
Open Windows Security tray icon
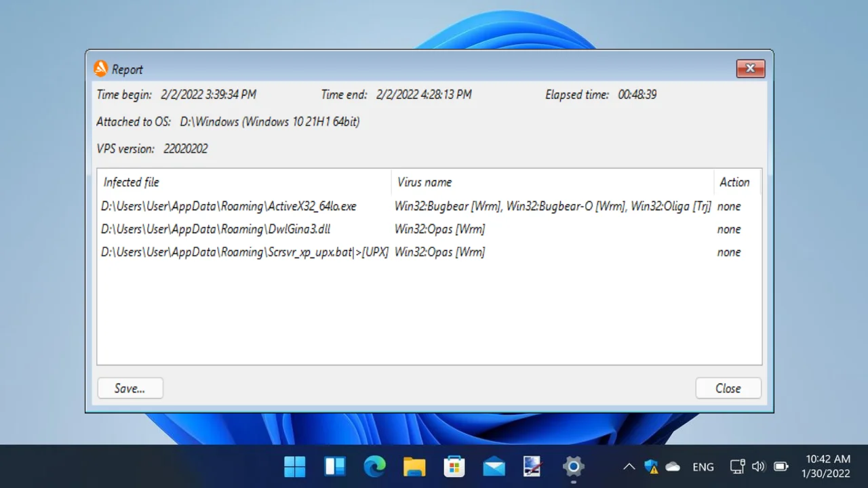pyautogui.click(x=652, y=466)
